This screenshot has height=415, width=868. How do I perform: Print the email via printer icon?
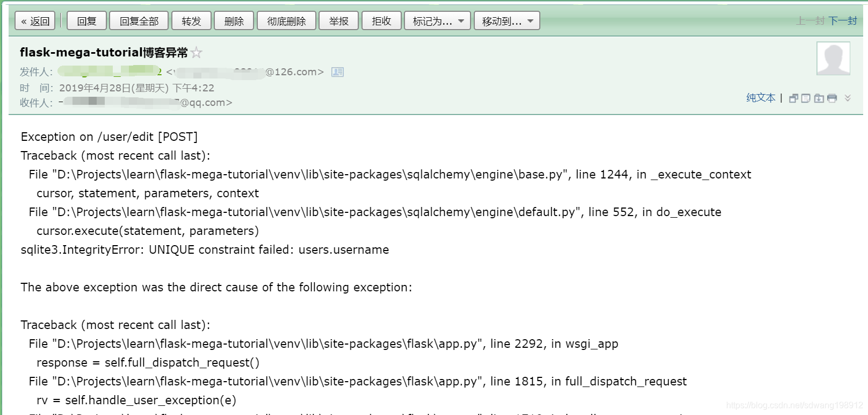pyautogui.click(x=832, y=98)
